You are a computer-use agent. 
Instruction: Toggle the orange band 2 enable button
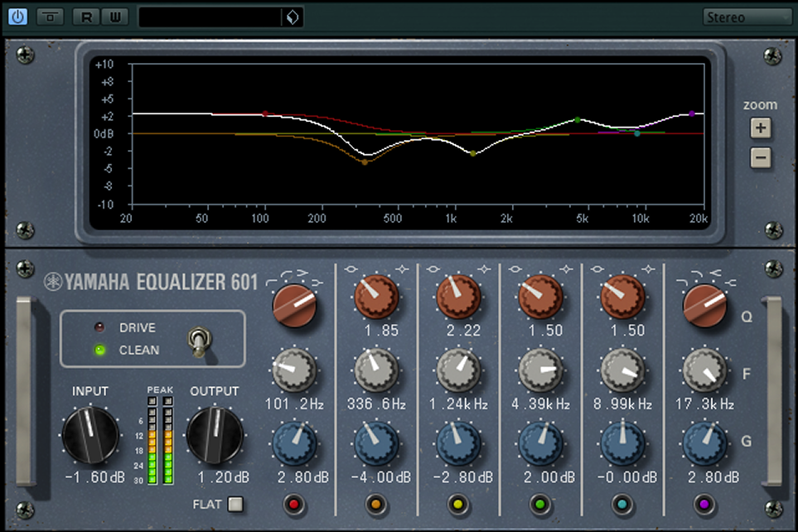coord(375,505)
